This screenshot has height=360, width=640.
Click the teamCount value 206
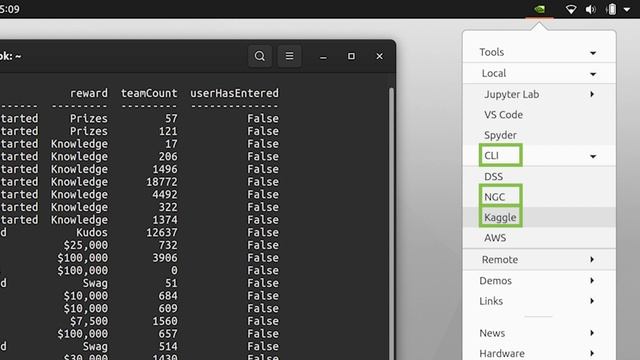168,156
